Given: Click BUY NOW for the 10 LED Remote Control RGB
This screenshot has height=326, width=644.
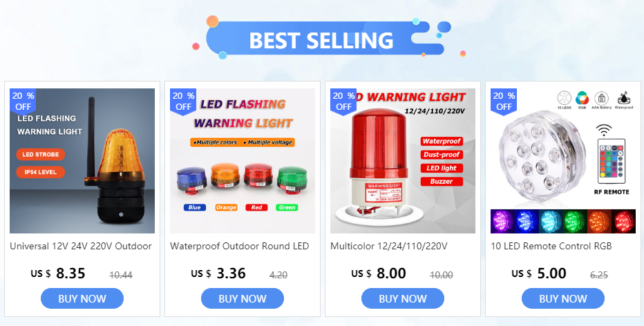Looking at the screenshot, I should pyautogui.click(x=562, y=298).
